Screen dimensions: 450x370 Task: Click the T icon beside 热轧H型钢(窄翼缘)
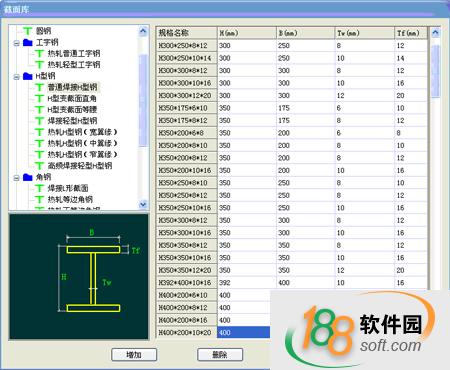point(39,155)
